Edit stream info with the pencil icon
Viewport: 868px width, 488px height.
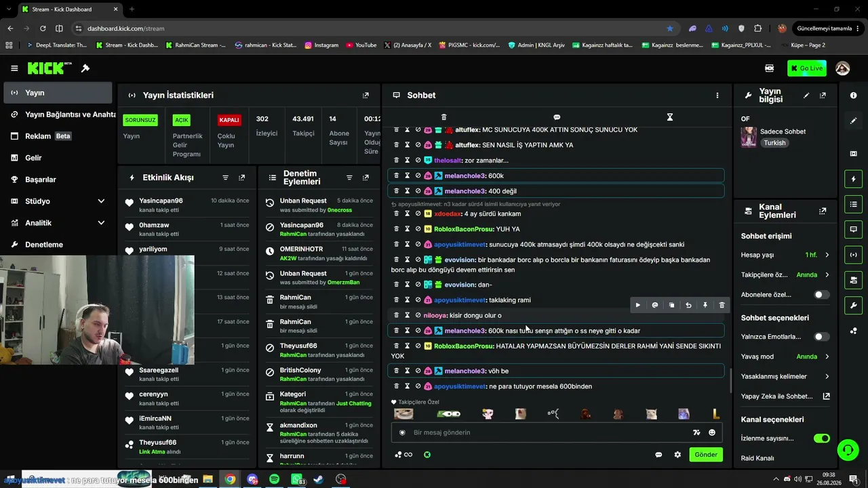coord(806,96)
